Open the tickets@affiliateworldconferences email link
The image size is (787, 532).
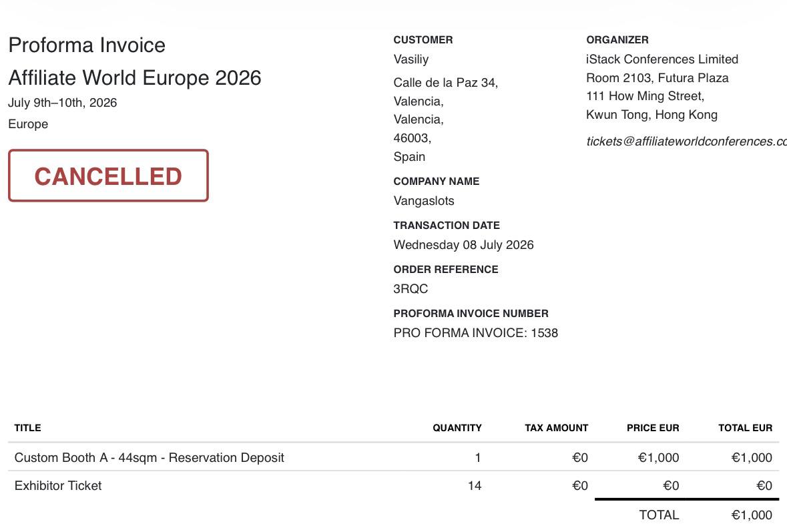tap(686, 142)
